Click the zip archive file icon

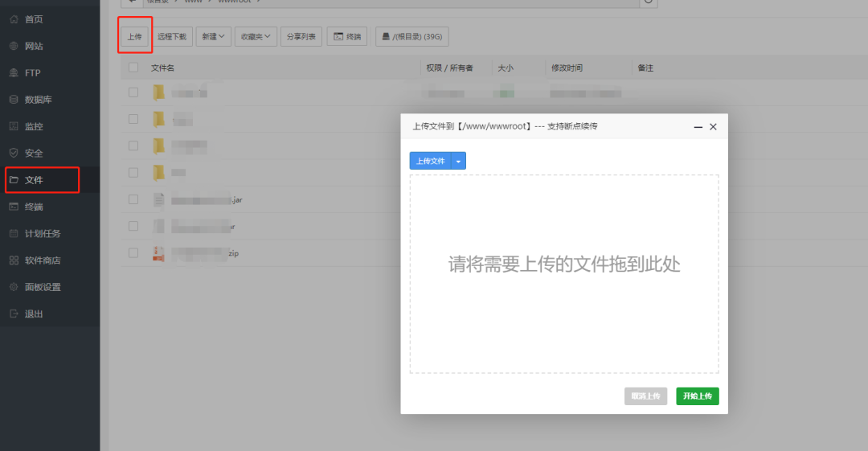click(158, 253)
